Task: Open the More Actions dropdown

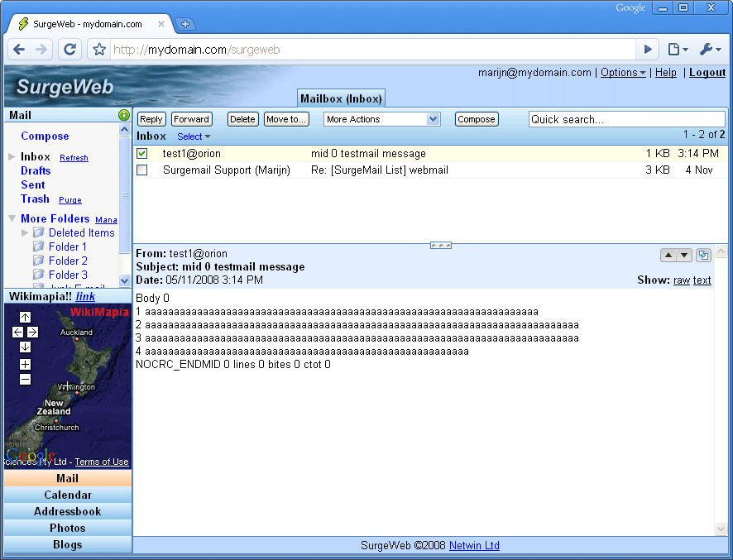Action: 381,119
